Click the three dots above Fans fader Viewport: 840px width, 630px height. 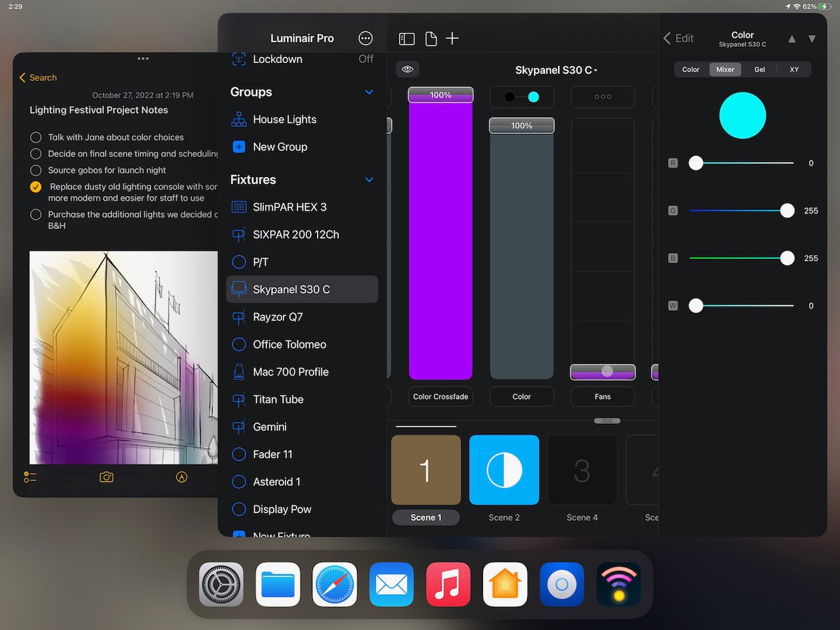coord(603,97)
